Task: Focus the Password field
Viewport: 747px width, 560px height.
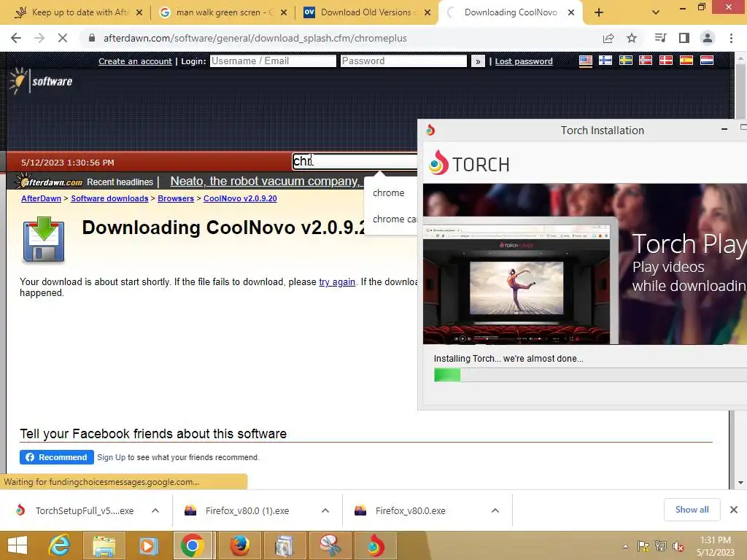Action: pos(403,61)
